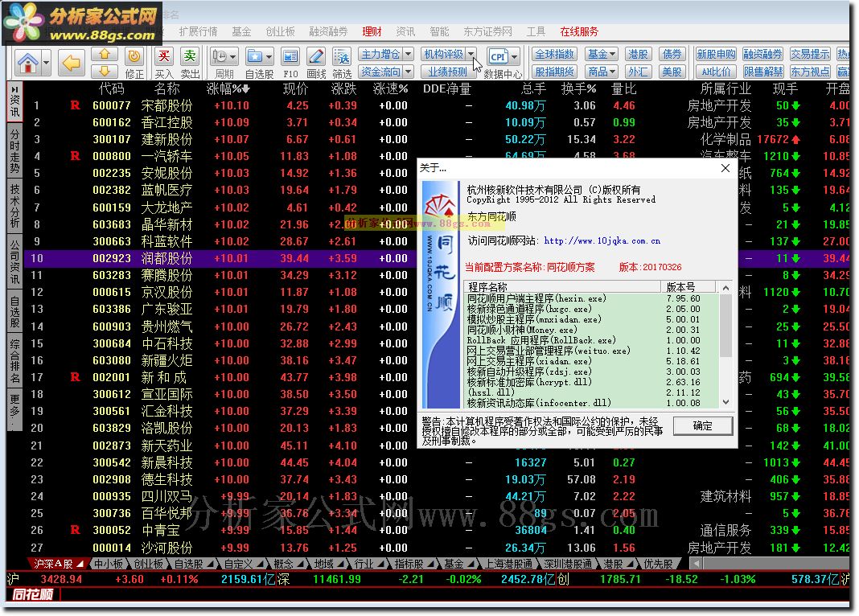Close the 关于 dialog

(x=725, y=168)
